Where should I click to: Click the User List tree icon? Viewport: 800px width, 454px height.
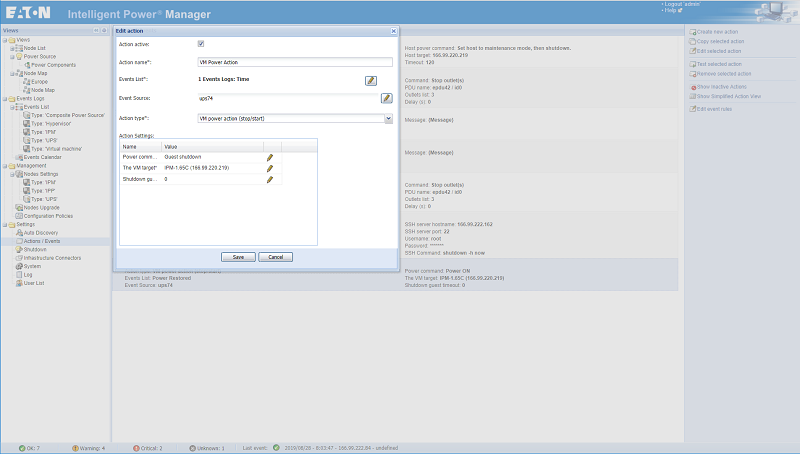pos(19,283)
